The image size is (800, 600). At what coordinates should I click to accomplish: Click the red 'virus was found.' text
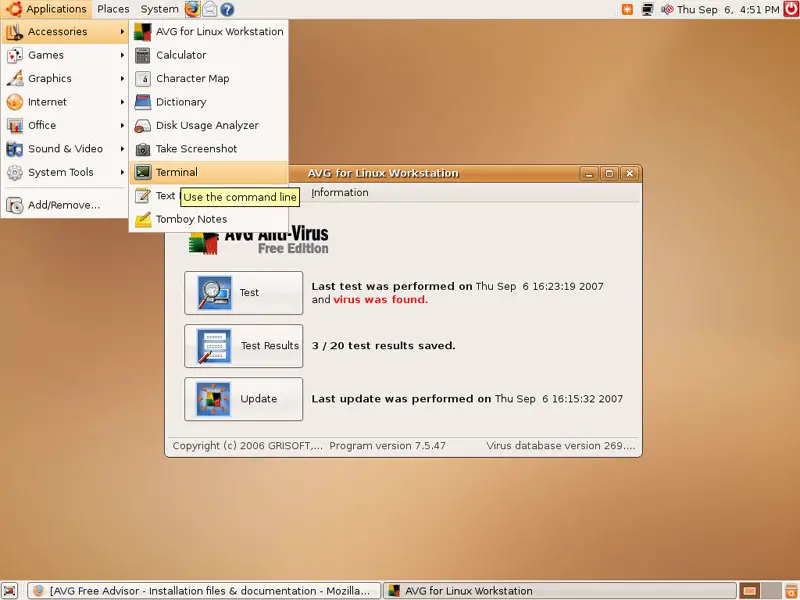pyautogui.click(x=381, y=299)
